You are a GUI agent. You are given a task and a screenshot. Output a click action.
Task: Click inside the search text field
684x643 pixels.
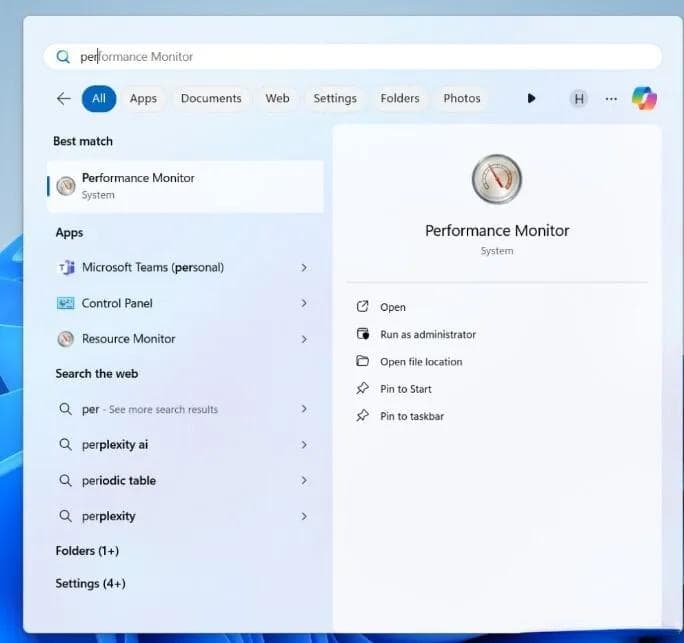(x=352, y=56)
